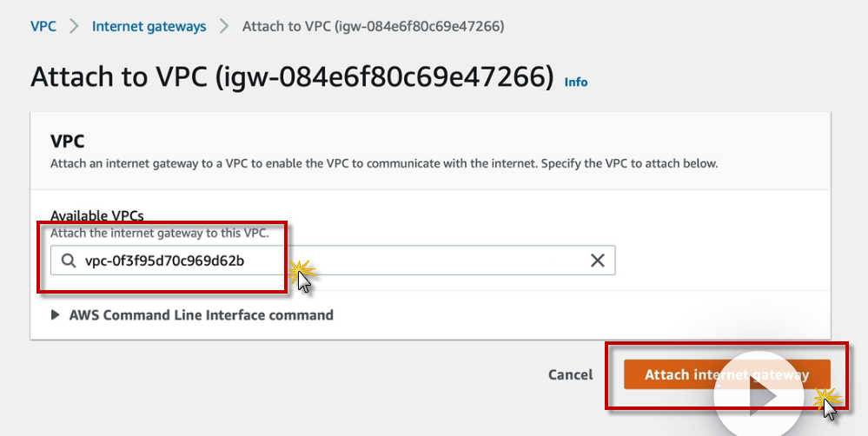
Task: Click the VPC section description paragraph
Action: pos(384,163)
